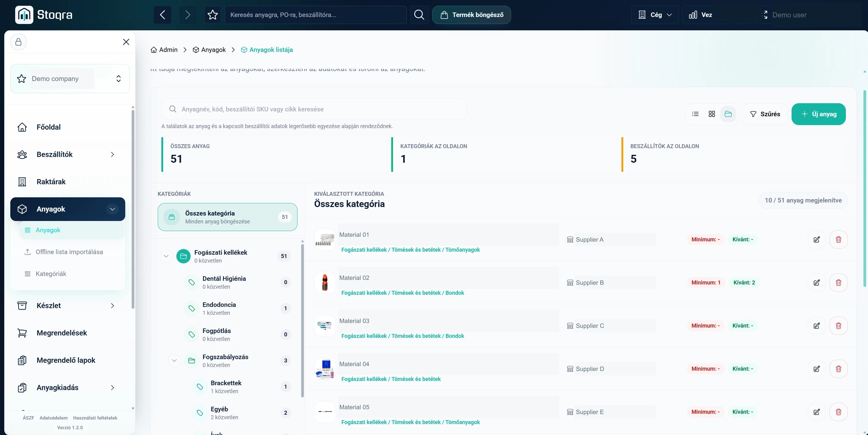Click the Material 02 product thumbnail

[x=325, y=283]
